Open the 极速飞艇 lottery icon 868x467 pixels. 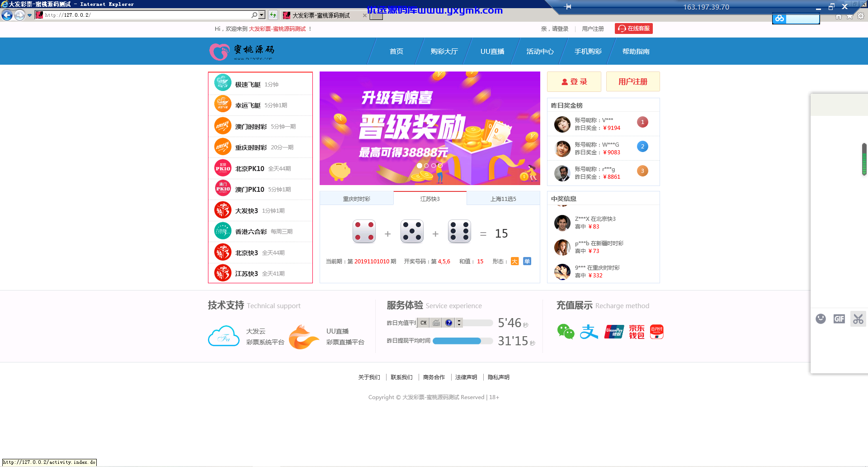223,83
